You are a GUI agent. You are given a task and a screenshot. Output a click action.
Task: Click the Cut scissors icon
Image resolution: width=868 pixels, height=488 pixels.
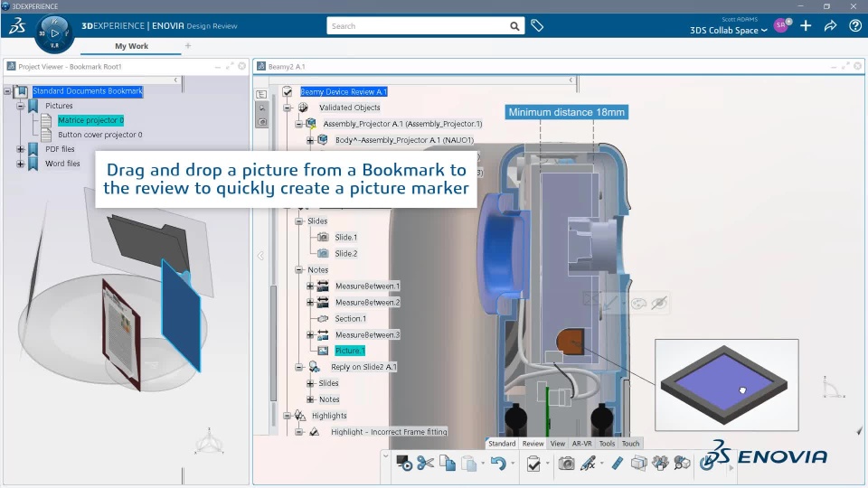[425, 464]
